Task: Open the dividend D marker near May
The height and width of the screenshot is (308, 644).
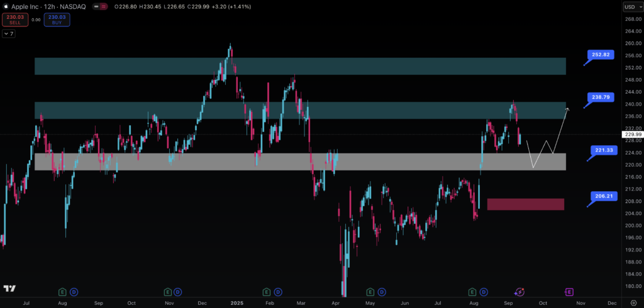Action: tap(382, 292)
